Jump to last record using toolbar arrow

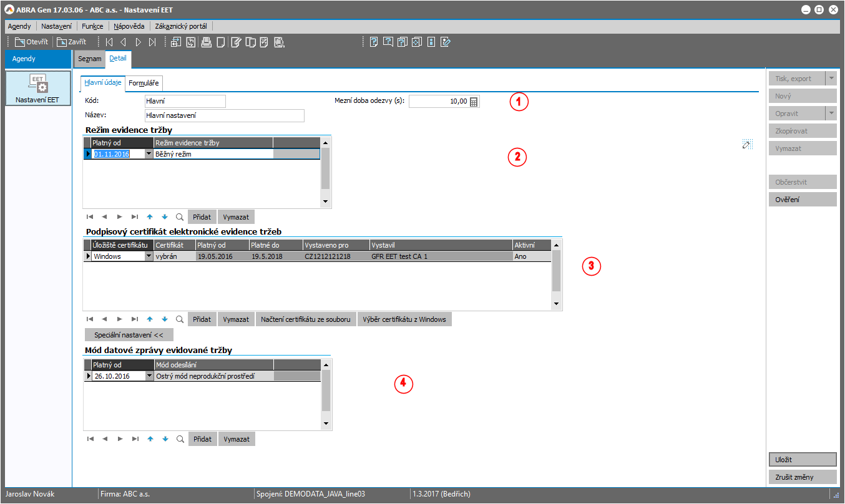(x=153, y=42)
